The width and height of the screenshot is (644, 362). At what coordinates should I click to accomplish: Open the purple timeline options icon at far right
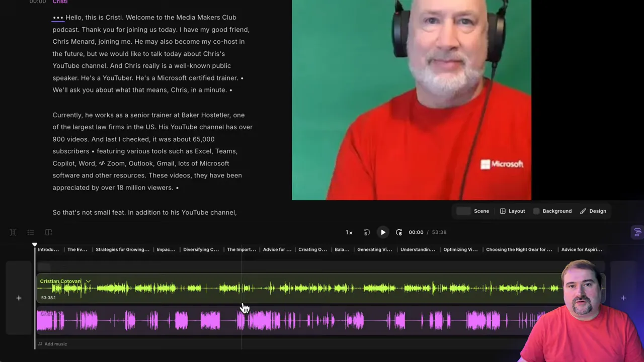637,232
